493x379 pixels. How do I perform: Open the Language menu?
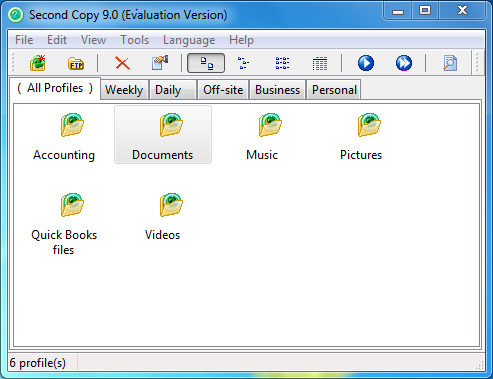[189, 40]
